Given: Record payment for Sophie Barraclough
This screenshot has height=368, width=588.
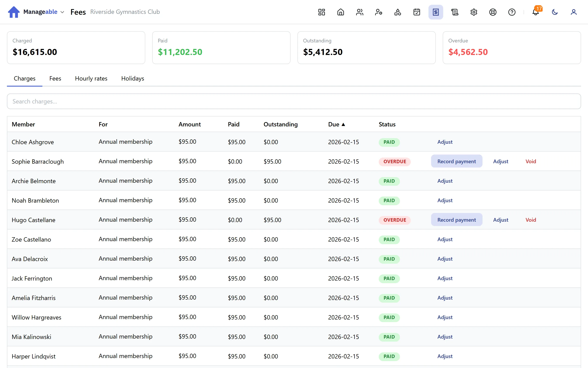Looking at the screenshot, I should 457,161.
